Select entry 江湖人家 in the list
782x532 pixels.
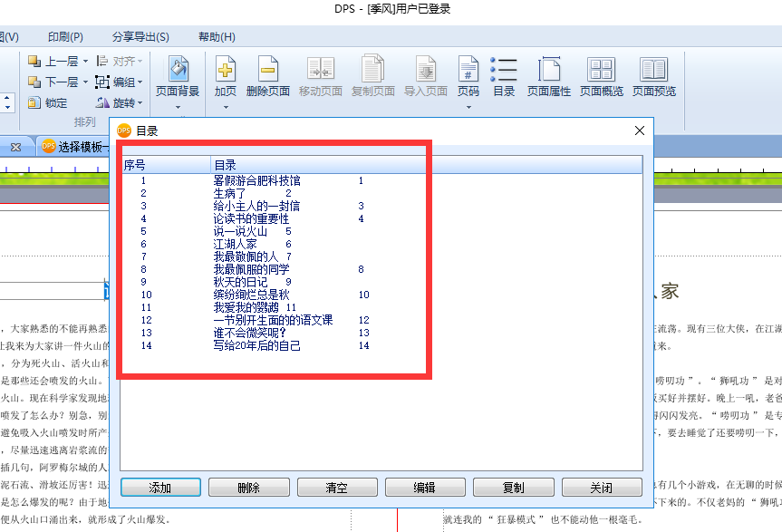click(x=235, y=245)
